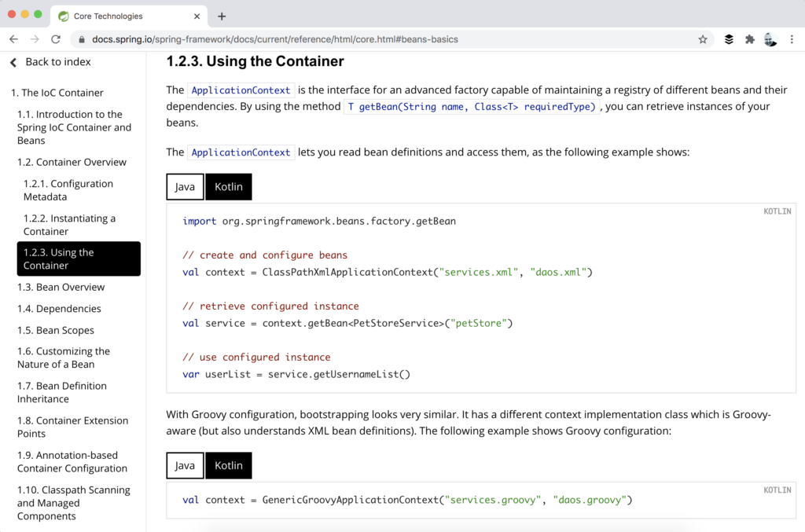Open 1.2.1. Configuration Metadata
This screenshot has width=805, height=532.
tap(68, 190)
